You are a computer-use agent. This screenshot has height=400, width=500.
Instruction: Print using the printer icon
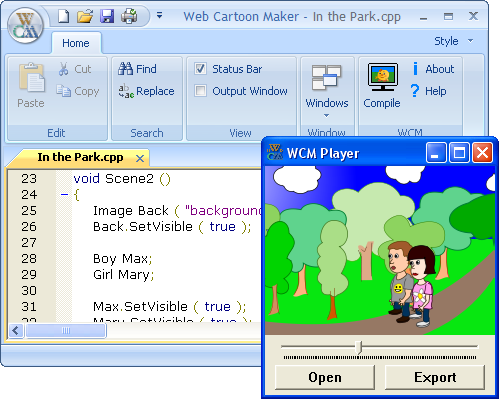(x=129, y=16)
